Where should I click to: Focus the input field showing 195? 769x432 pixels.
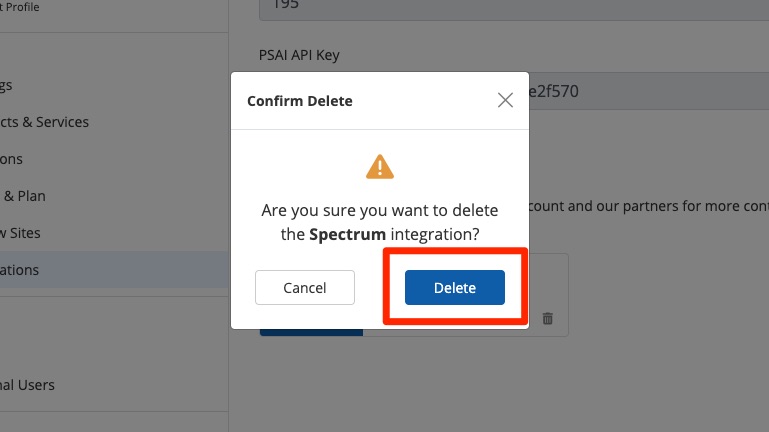[500, 8]
